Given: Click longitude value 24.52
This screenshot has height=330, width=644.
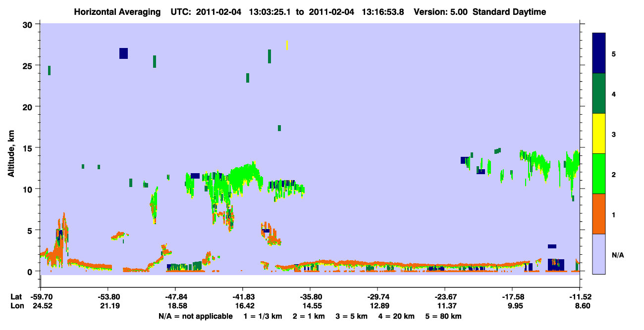Looking at the screenshot, I should [x=41, y=306].
